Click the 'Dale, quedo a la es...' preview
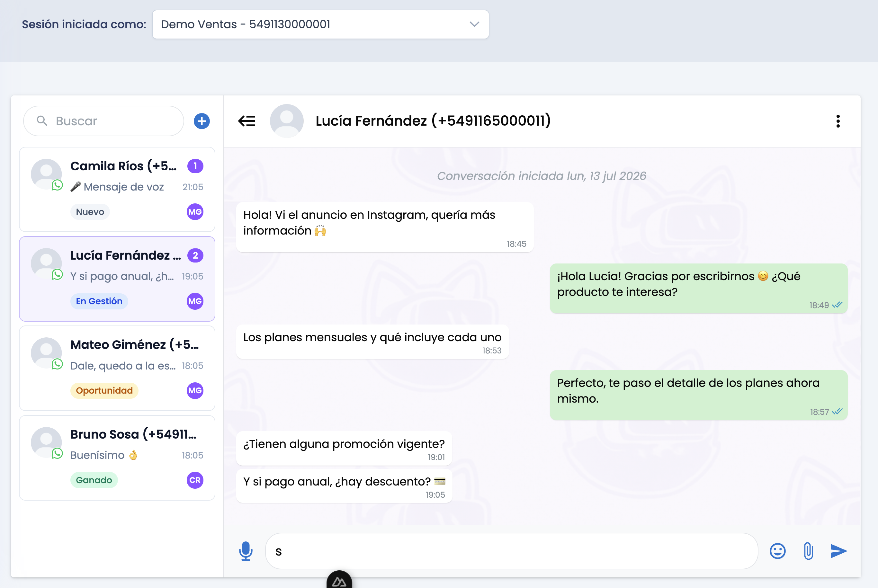This screenshot has height=588, width=878. click(123, 366)
